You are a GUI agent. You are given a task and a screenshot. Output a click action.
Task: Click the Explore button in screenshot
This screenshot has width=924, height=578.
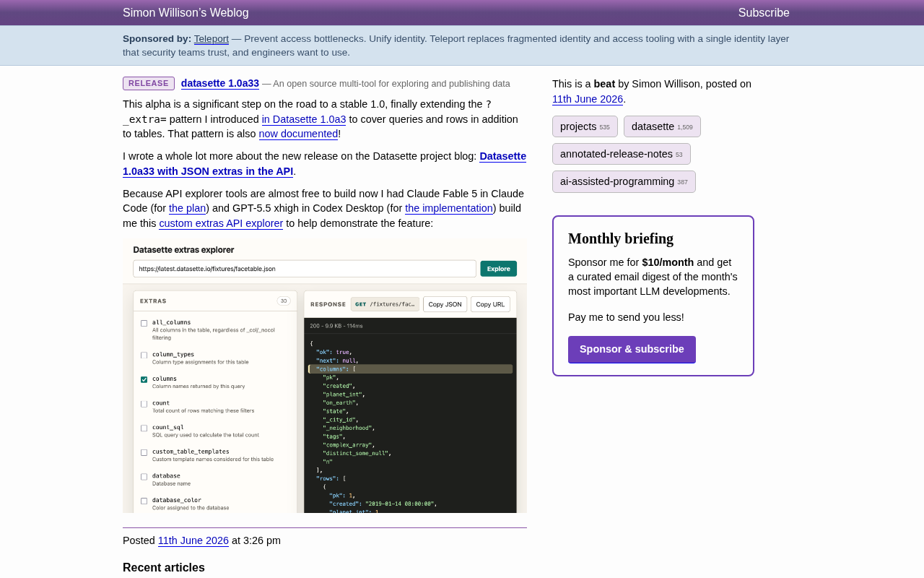click(x=498, y=268)
